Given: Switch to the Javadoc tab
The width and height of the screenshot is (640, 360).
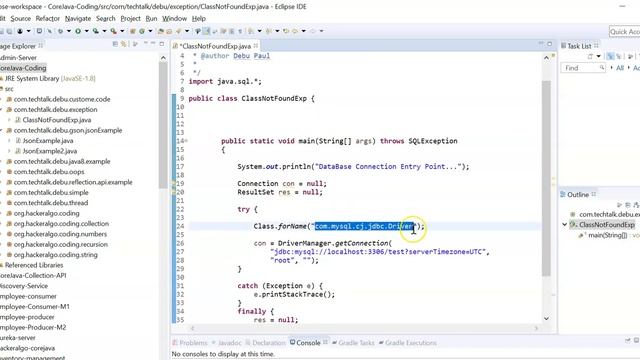Looking at the screenshot, I should coord(227,343).
